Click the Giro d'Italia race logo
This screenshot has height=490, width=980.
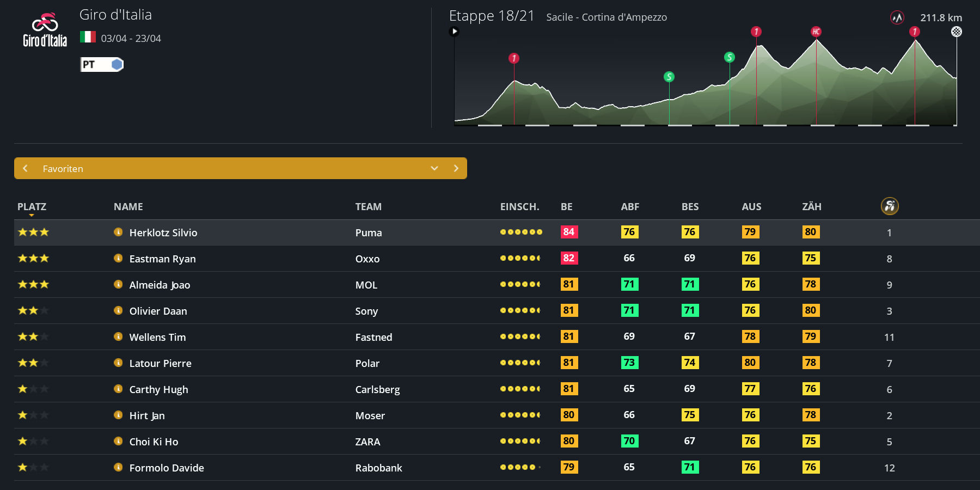tap(45, 30)
